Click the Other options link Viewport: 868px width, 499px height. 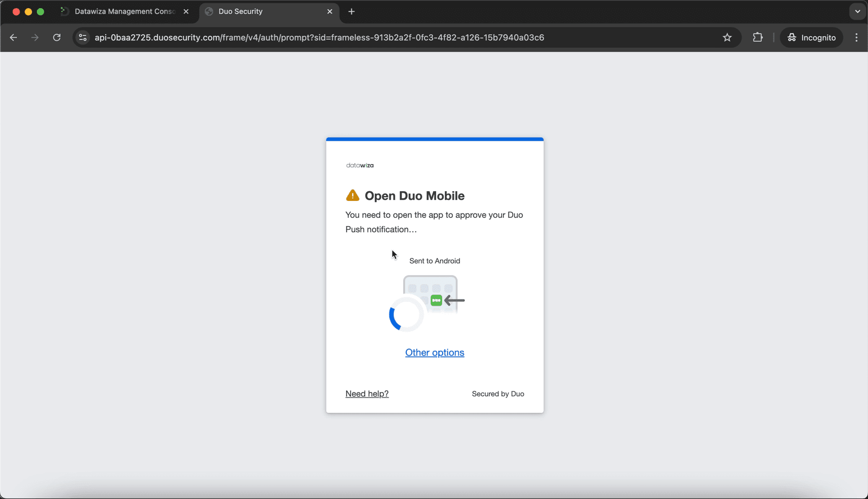click(435, 352)
